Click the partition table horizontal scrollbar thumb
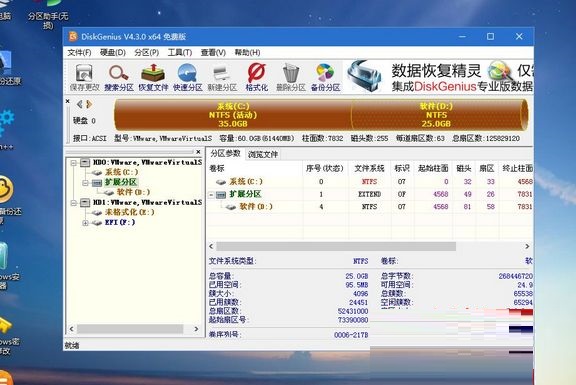 [336, 246]
